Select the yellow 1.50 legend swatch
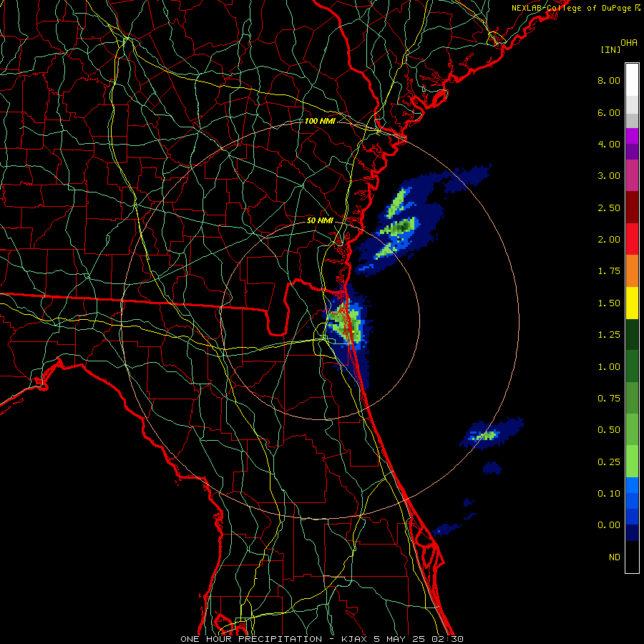This screenshot has width=644, height=644. coord(632,303)
